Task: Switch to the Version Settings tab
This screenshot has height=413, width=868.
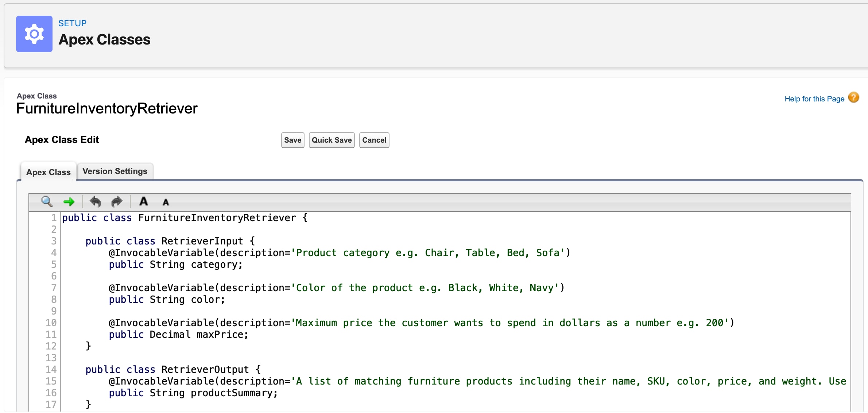Action: (115, 171)
